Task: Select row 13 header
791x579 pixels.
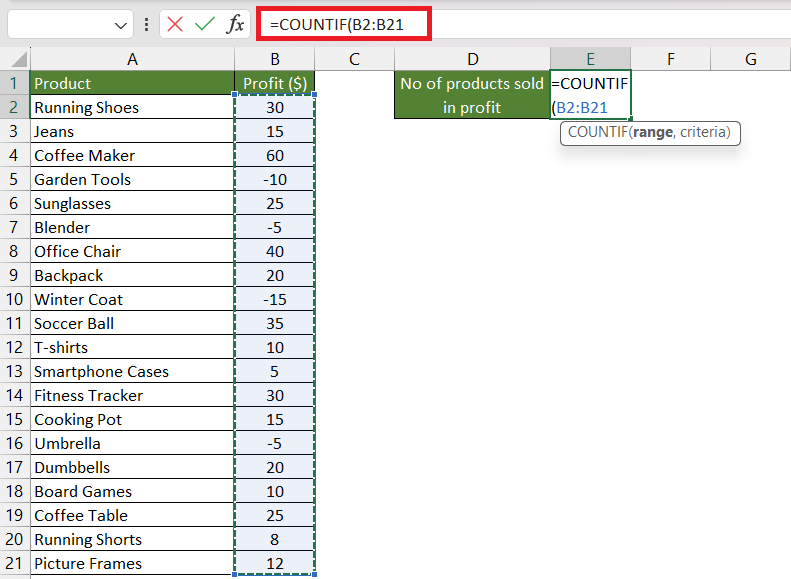Action: (x=14, y=371)
